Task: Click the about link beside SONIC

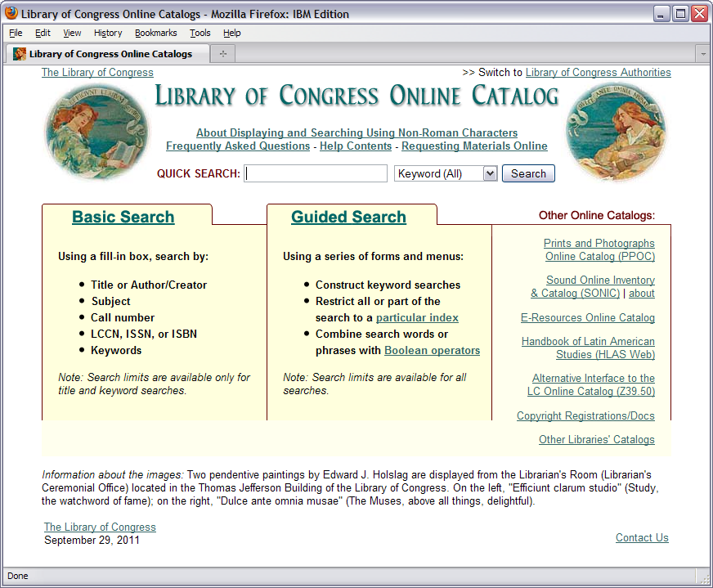Action: click(x=642, y=294)
